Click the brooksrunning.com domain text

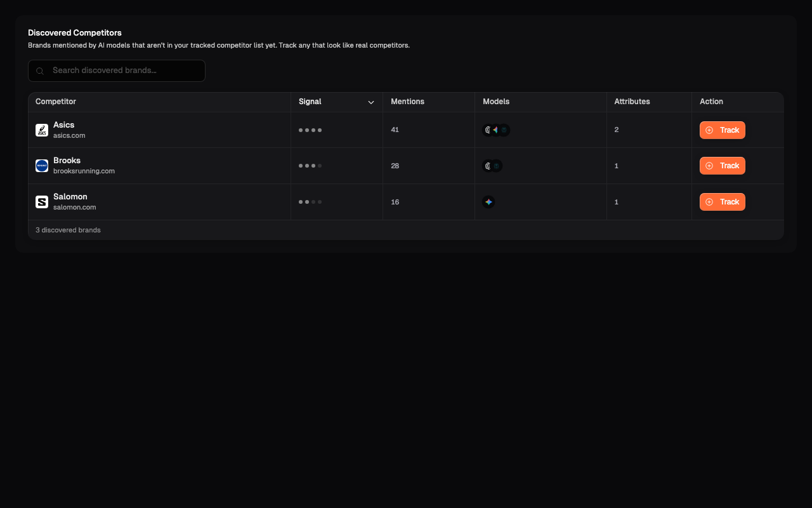[84, 171]
